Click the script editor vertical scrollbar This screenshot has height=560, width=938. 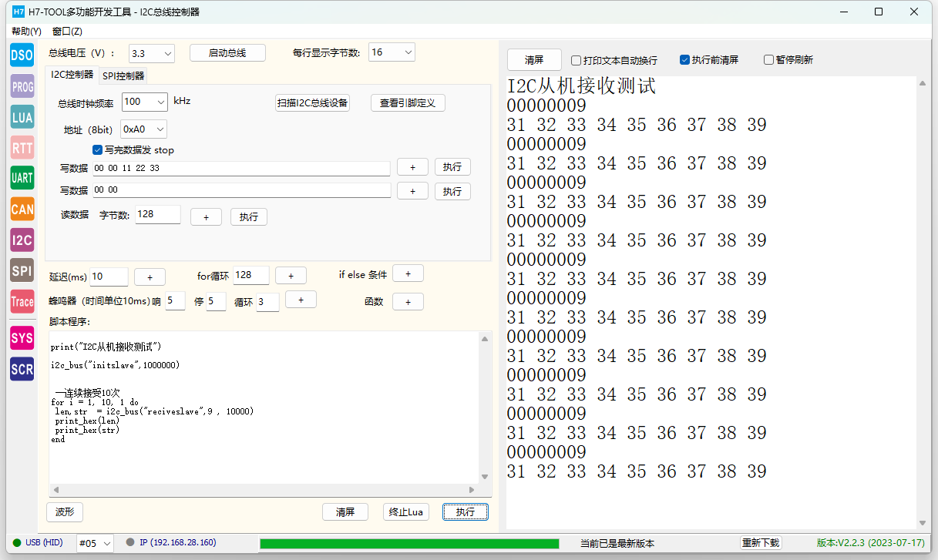click(x=485, y=407)
